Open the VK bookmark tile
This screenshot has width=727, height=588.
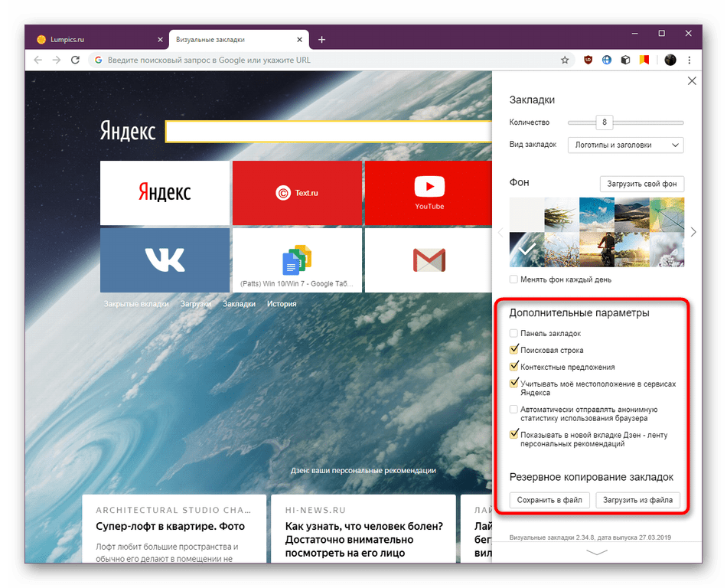pyautogui.click(x=165, y=260)
